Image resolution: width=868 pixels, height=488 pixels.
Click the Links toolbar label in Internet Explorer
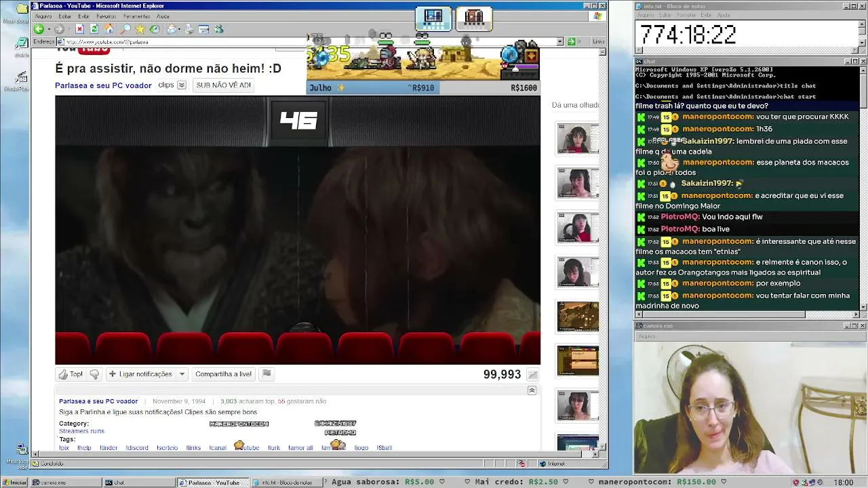point(598,41)
